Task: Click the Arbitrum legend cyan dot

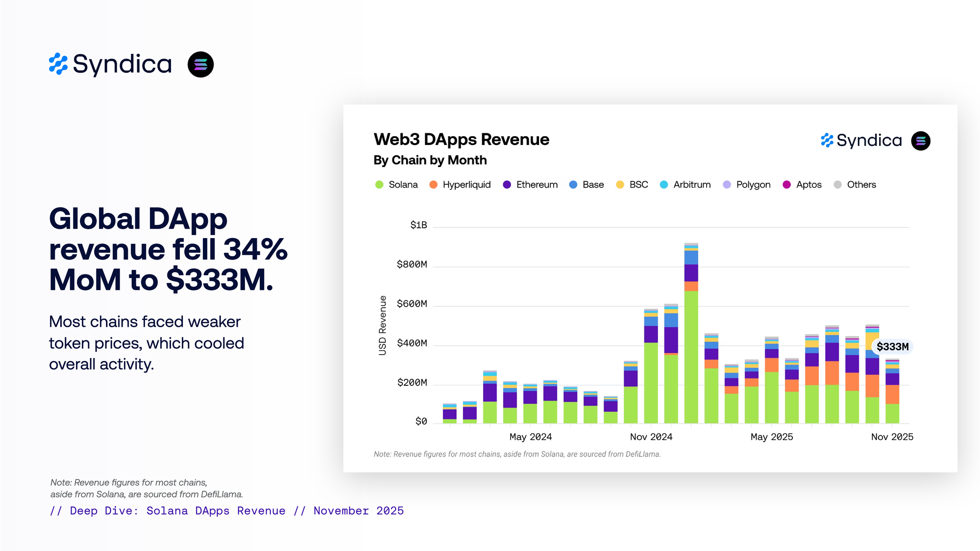Action: pos(663,185)
